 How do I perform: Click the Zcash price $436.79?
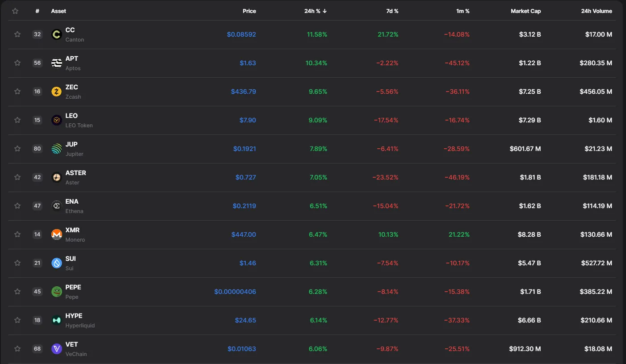coord(243,92)
